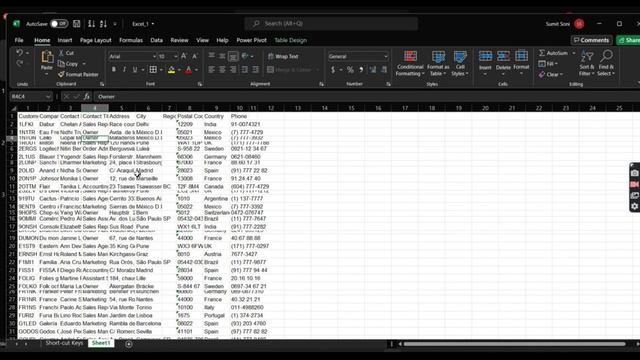Click Increase Indent icon
The image size is (640, 360).
click(256, 70)
